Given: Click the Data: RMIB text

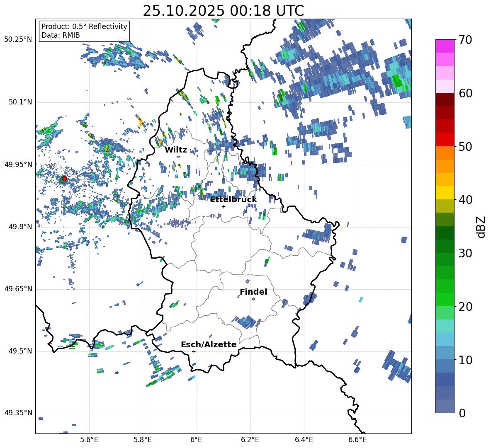Looking at the screenshot, I should click(61, 35).
